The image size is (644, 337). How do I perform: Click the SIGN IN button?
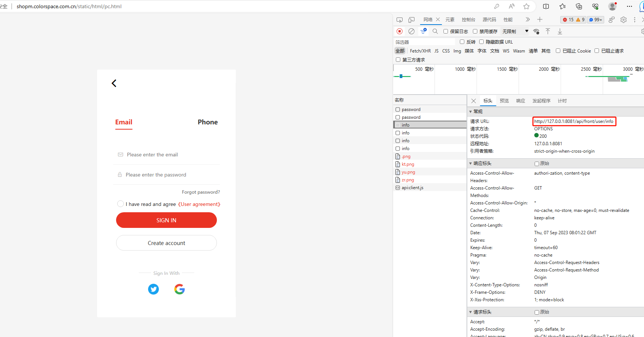point(166,220)
